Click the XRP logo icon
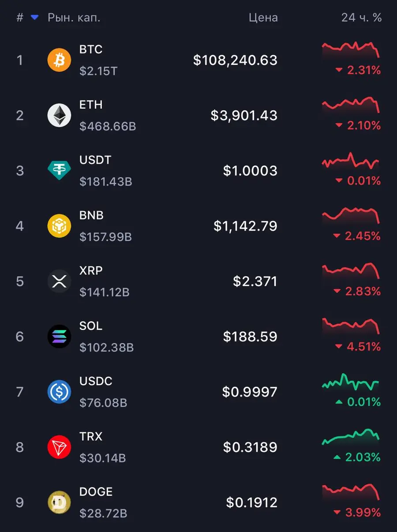This screenshot has height=532, width=397. pyautogui.click(x=59, y=281)
